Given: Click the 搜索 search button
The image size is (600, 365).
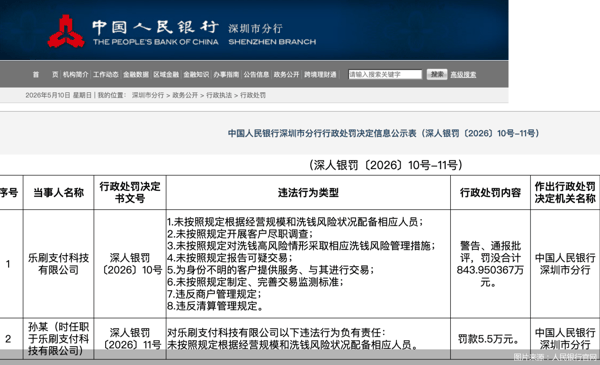Looking at the screenshot, I should (437, 74).
